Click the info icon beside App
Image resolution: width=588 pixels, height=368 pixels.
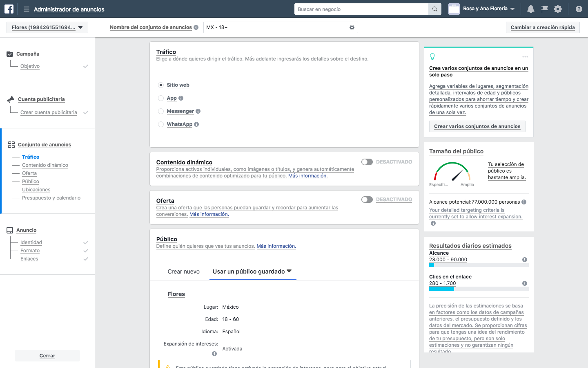181,98
